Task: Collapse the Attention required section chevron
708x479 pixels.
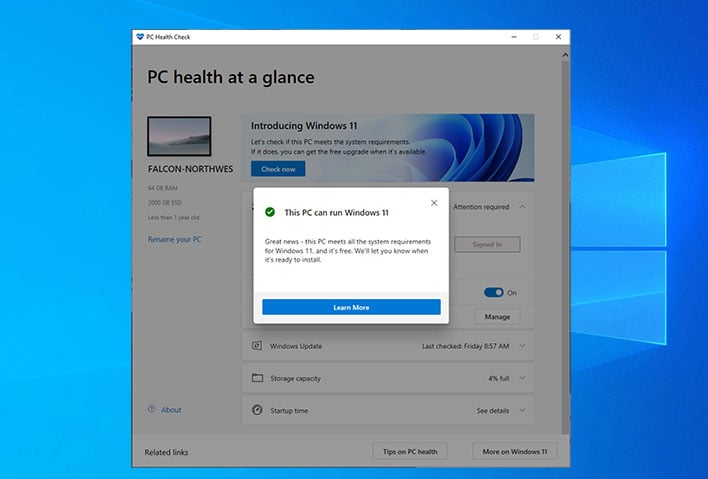Action: pyautogui.click(x=522, y=207)
